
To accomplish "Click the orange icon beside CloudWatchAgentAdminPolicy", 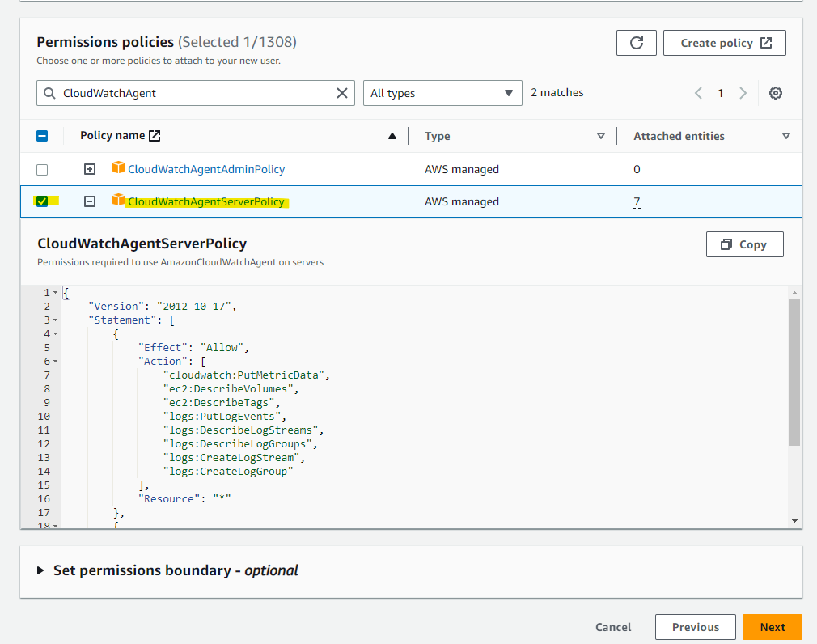I will pos(118,167).
